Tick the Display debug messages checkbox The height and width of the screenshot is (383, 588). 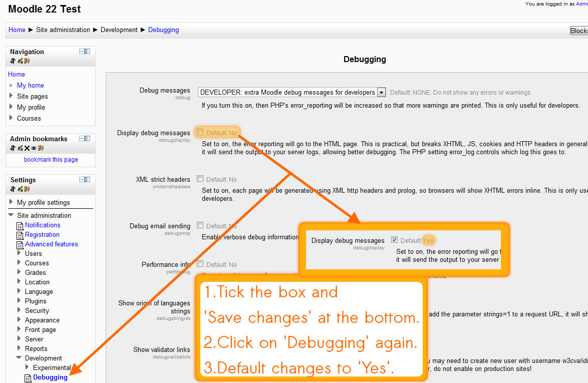pyautogui.click(x=200, y=132)
